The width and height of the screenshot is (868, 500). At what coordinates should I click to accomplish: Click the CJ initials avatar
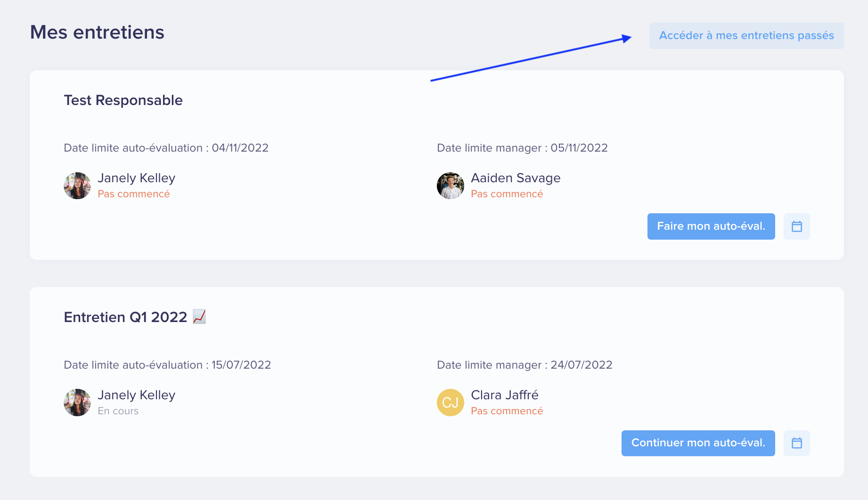pos(450,403)
